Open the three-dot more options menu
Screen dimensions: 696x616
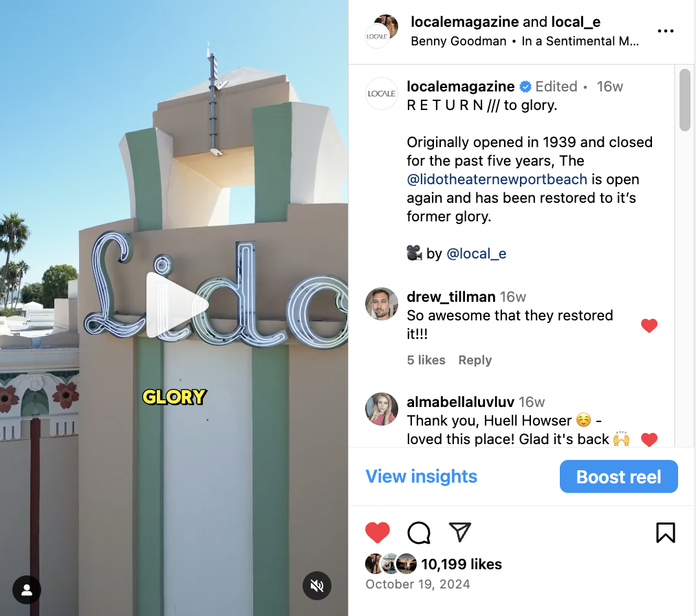[665, 31]
